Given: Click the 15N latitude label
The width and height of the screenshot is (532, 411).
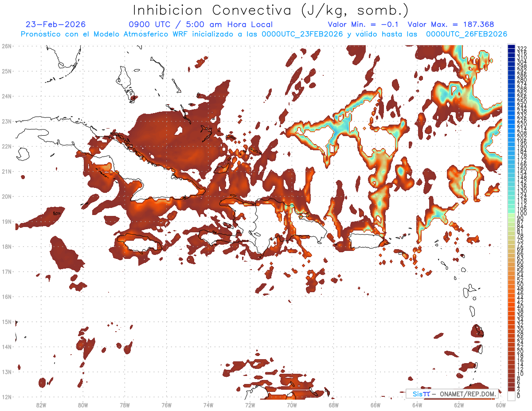Looking at the screenshot, I should pyautogui.click(x=6, y=321).
